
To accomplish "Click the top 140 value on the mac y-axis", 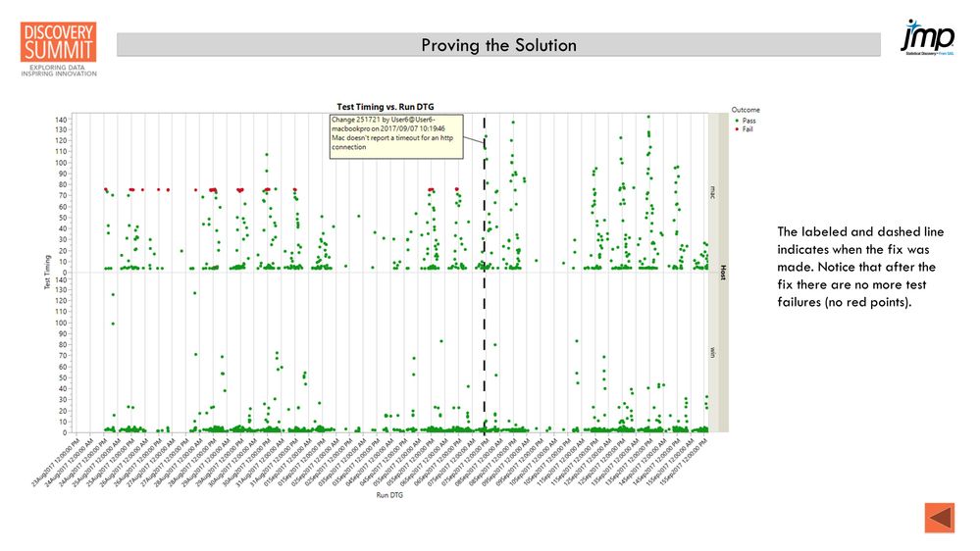I will coord(61,120).
